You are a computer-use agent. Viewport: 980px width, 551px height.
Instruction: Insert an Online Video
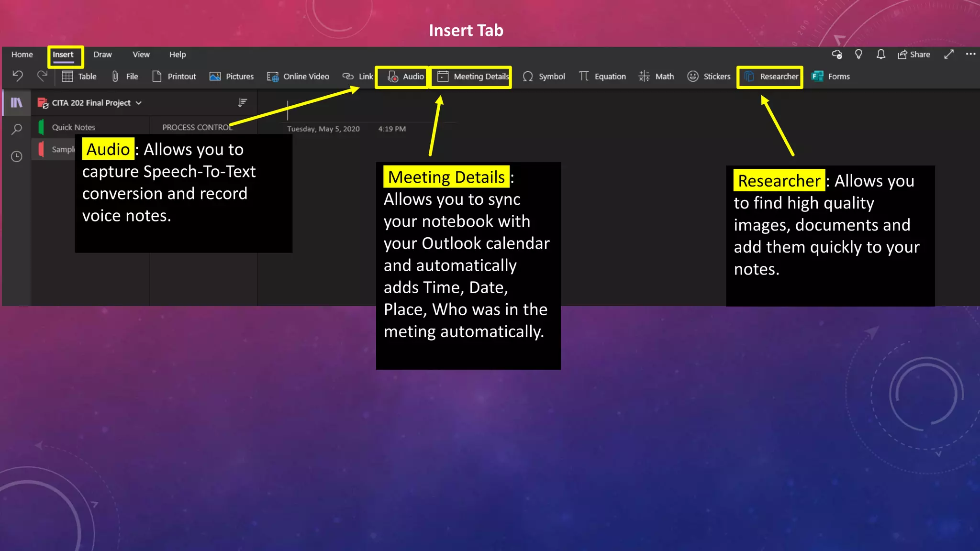pos(298,77)
